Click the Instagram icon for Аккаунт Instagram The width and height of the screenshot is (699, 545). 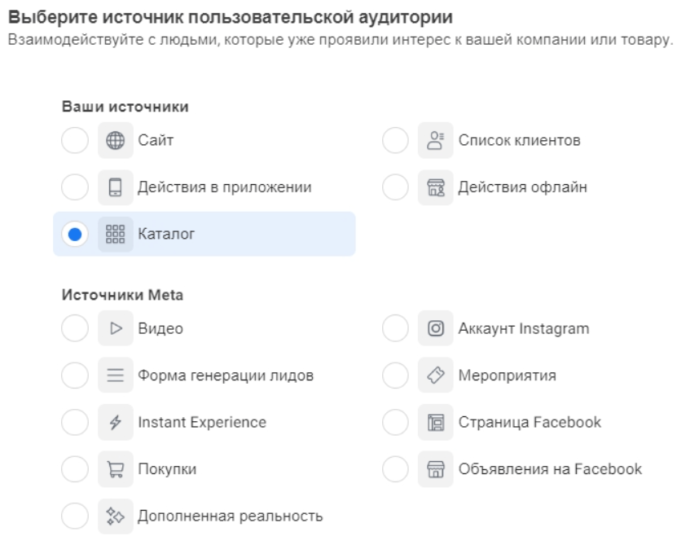coord(435,329)
